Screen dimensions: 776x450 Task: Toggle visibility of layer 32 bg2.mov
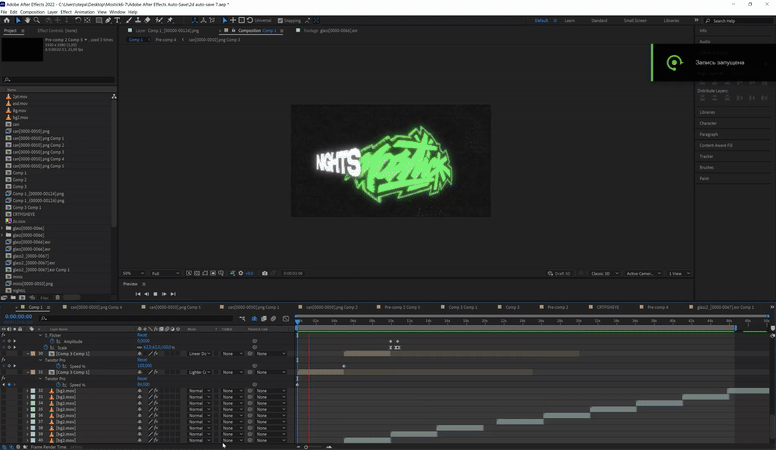click(3, 391)
